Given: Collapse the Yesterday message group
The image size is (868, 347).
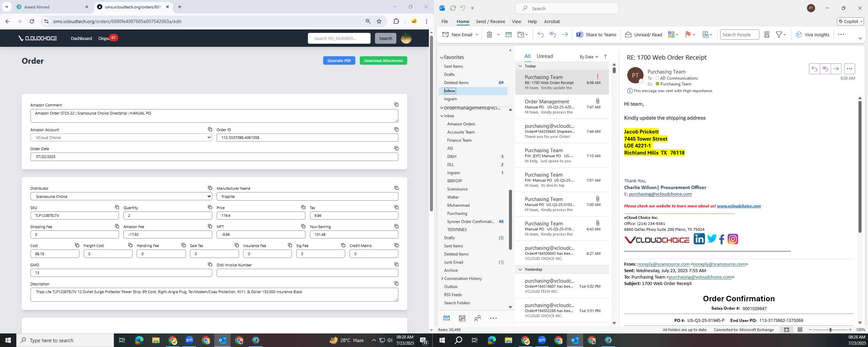Looking at the screenshot, I should pos(520,269).
